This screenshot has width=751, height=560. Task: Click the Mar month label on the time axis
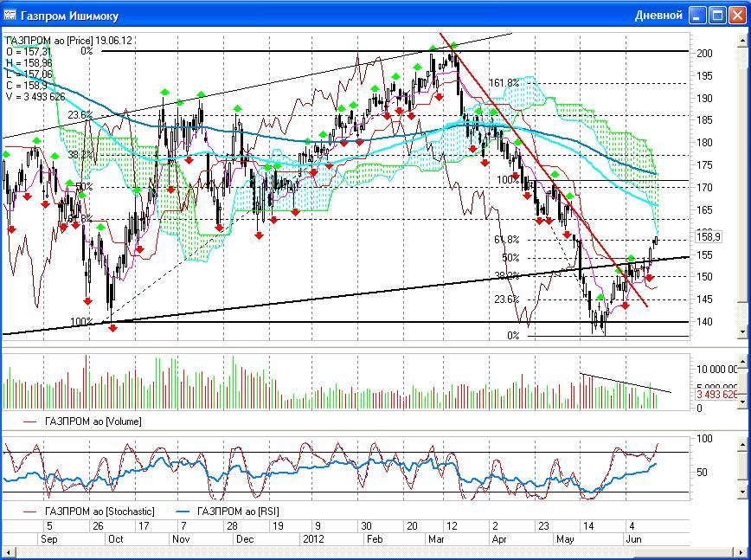[x=437, y=539]
